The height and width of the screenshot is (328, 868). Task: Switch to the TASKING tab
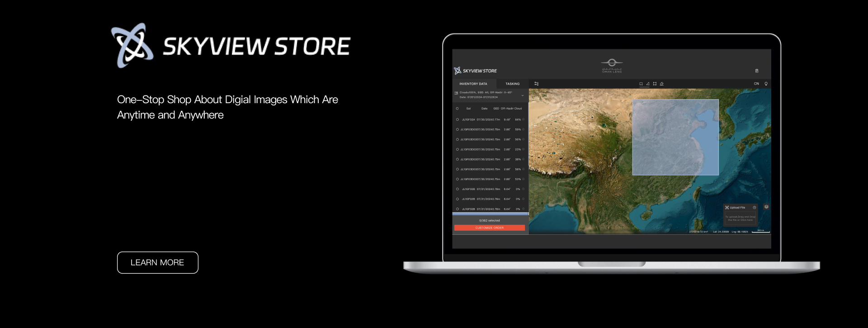click(x=512, y=84)
